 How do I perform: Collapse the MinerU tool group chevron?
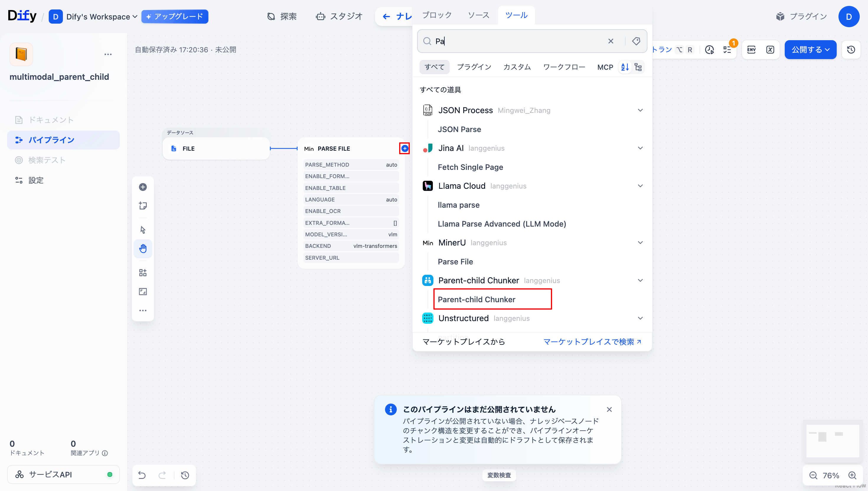pos(640,243)
